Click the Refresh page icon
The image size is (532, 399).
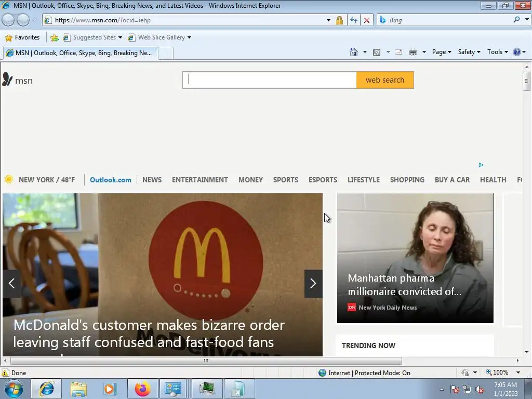[x=353, y=20]
